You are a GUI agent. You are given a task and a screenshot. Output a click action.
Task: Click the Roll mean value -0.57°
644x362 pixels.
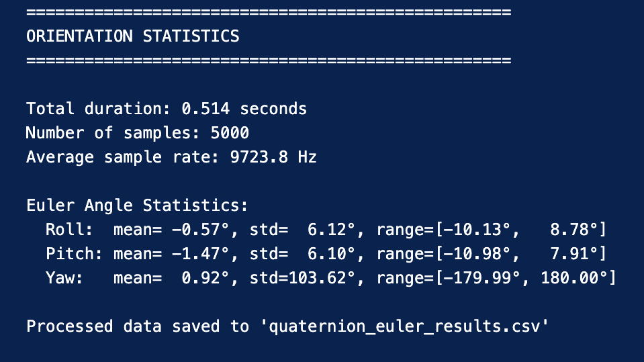201,230
